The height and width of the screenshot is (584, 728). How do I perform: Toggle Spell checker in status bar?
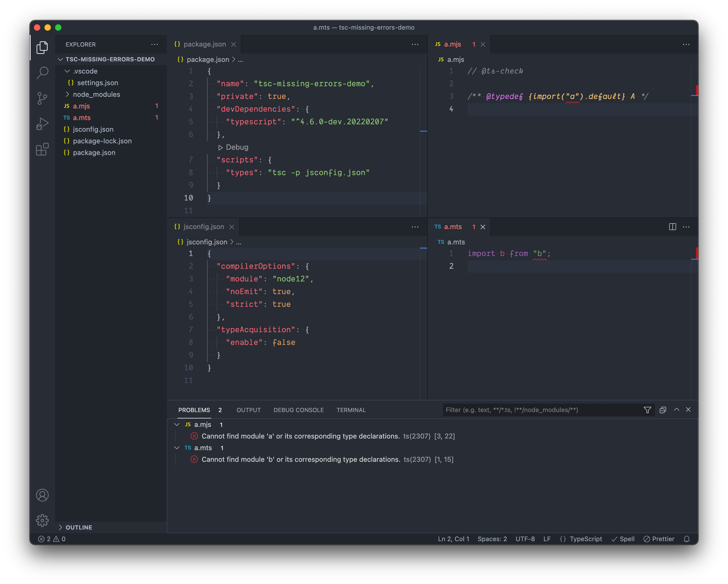coord(623,539)
